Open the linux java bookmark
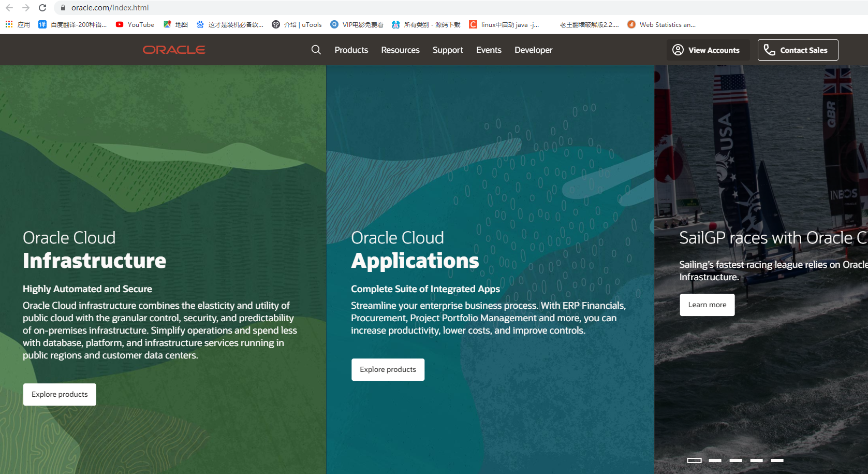Image resolution: width=868 pixels, height=474 pixels. click(x=504, y=24)
